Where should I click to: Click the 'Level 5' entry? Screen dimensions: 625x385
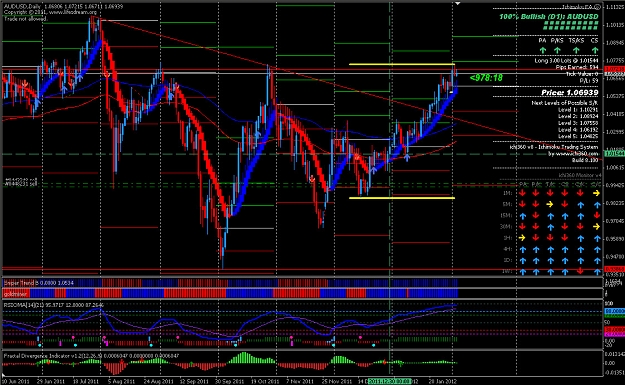pos(578,136)
